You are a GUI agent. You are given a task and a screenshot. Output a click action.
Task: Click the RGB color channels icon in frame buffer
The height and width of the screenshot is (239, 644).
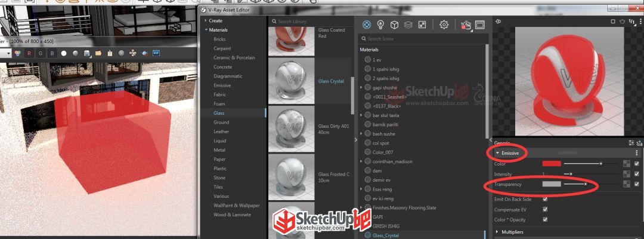17,53
